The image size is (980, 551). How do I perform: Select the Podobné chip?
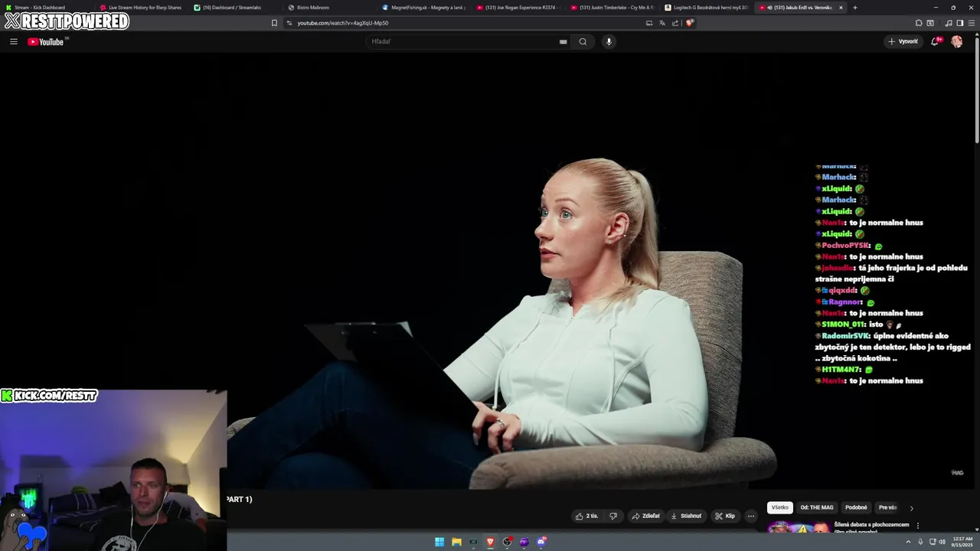pos(856,507)
